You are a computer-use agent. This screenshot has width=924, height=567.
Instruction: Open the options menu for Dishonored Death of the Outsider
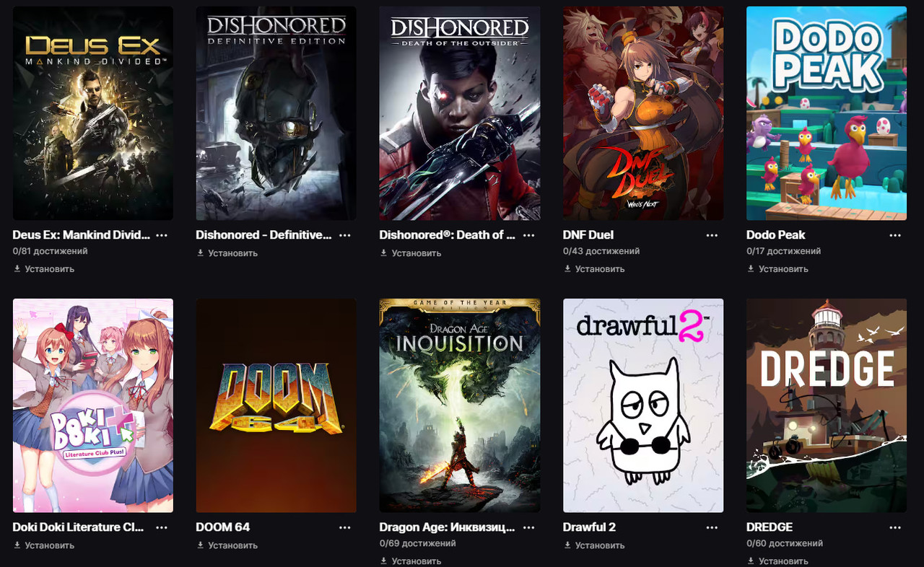[528, 236]
